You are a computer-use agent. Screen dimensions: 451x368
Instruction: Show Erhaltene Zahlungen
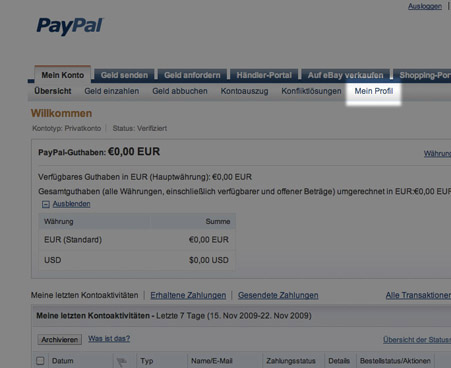point(188,295)
